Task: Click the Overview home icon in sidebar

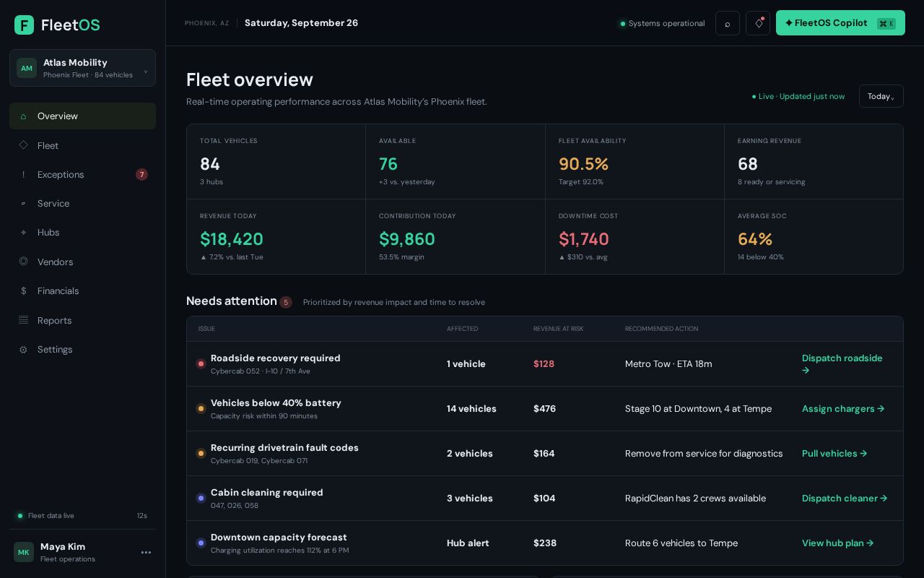Action: tap(23, 116)
